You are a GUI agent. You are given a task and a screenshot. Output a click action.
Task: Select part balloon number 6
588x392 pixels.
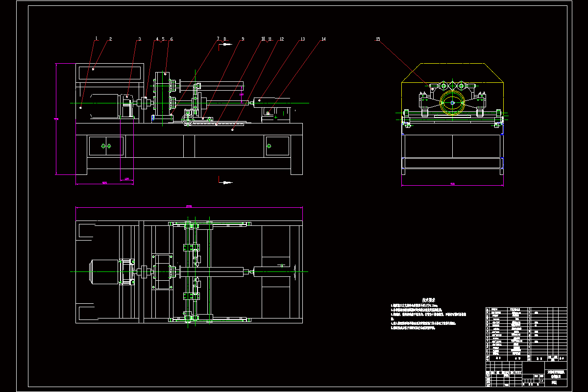coord(171,39)
